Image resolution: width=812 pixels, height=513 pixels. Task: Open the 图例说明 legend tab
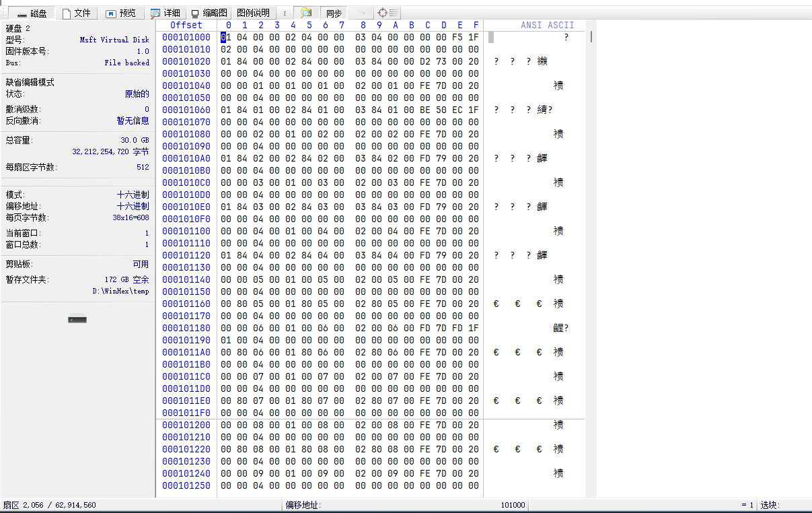[253, 13]
